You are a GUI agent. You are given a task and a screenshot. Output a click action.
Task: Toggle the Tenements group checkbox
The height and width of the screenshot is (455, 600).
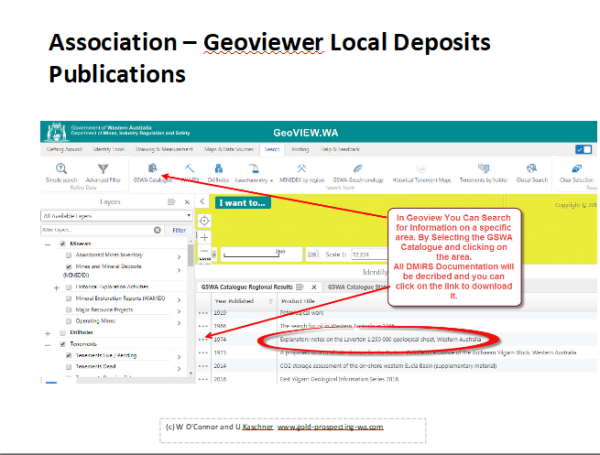pyautogui.click(x=62, y=344)
